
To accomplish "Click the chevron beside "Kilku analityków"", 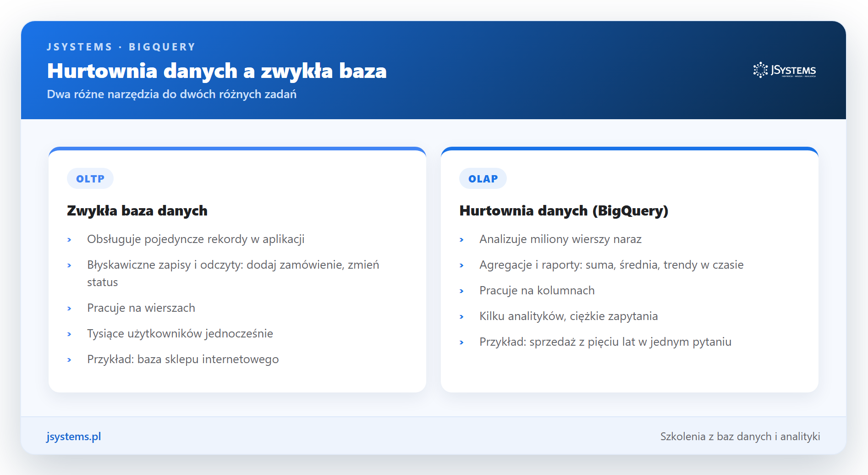I will (461, 317).
